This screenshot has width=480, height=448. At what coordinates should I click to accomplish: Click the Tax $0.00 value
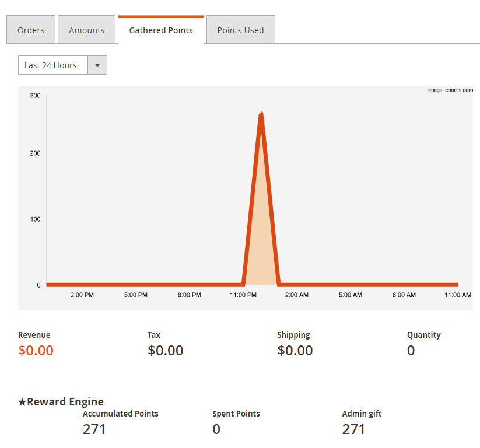pos(166,350)
